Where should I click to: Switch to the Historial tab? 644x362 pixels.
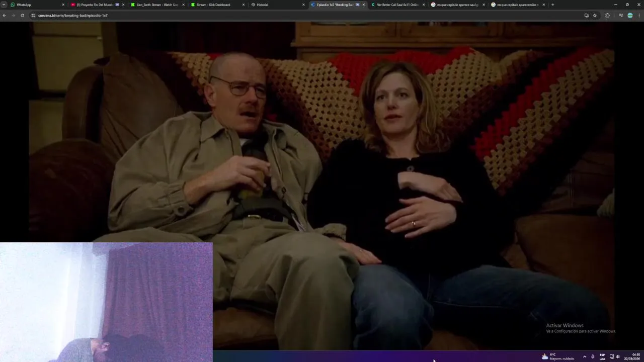[277, 5]
